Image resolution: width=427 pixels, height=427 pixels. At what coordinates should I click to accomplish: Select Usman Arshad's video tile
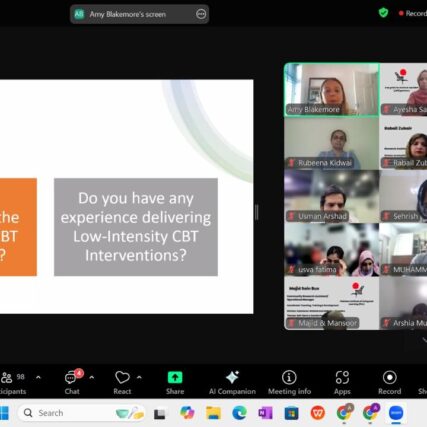tap(332, 197)
